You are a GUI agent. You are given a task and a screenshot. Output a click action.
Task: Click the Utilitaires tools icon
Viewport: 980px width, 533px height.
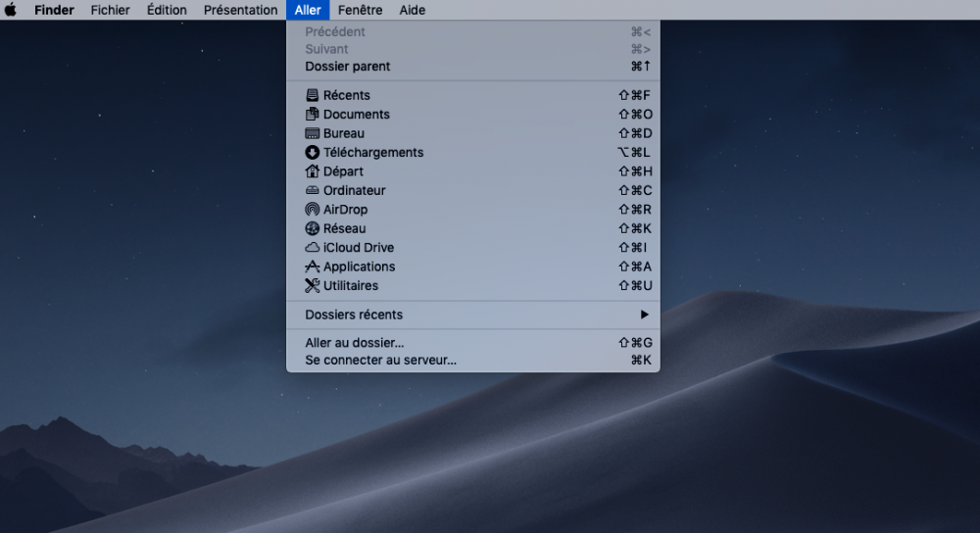[312, 285]
